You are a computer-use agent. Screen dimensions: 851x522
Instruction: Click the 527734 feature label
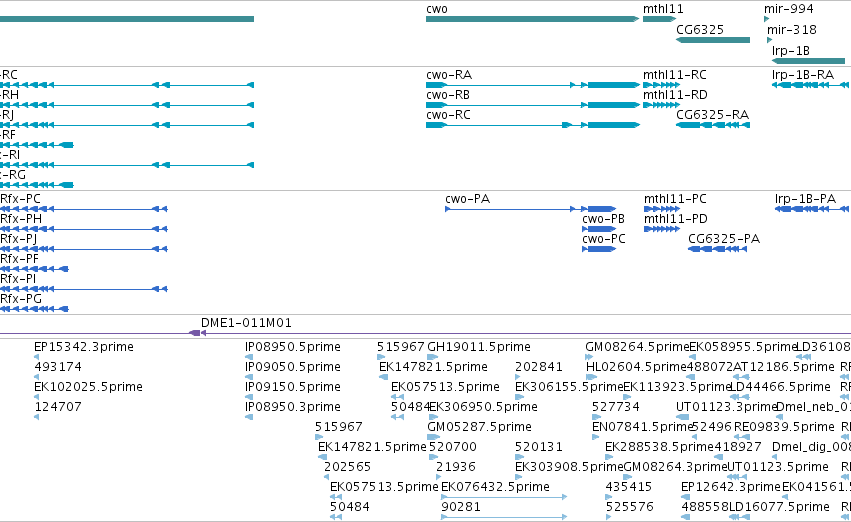615,408
